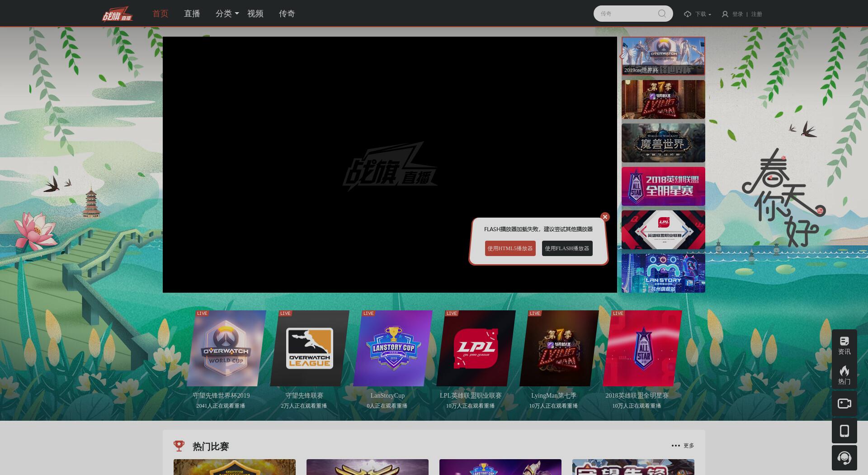The height and width of the screenshot is (475, 868).
Task: Open the Overwatch League card
Action: (x=310, y=348)
